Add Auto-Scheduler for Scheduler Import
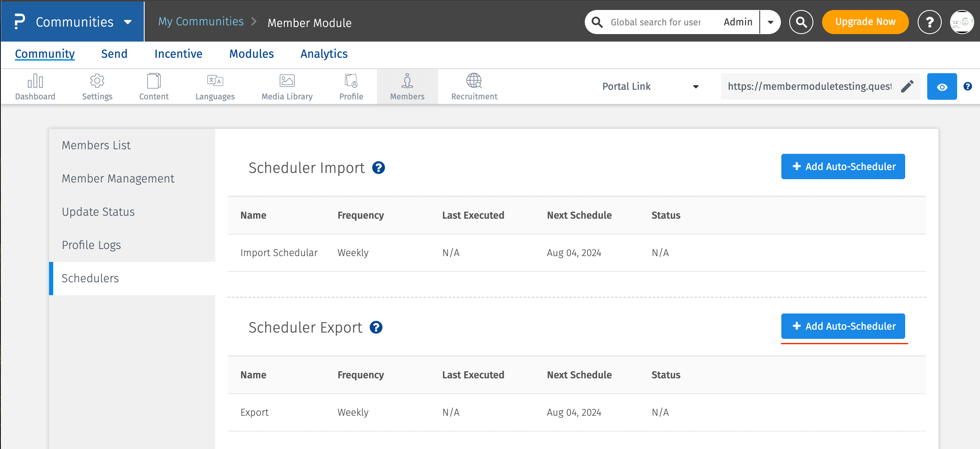This screenshot has height=449, width=980. 843,167
